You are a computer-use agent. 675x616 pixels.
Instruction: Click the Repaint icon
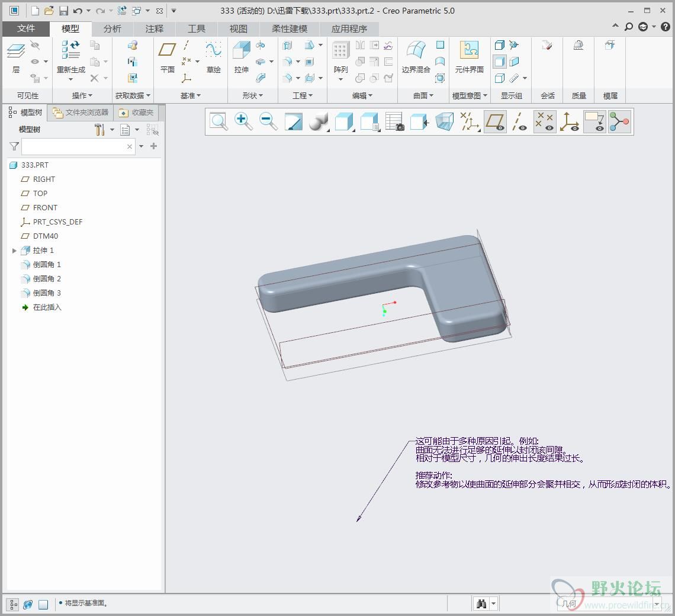tap(293, 122)
